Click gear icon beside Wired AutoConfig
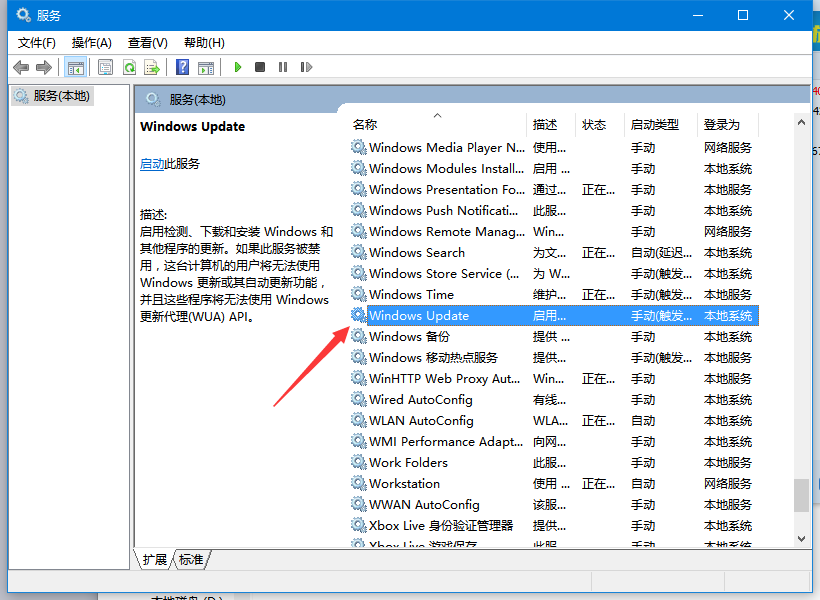The width and height of the screenshot is (820, 600). (359, 399)
